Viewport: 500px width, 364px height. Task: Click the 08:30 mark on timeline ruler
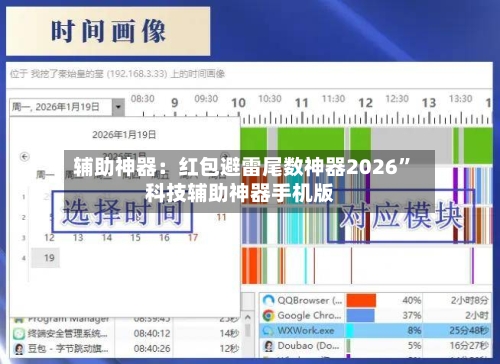(x=143, y=99)
